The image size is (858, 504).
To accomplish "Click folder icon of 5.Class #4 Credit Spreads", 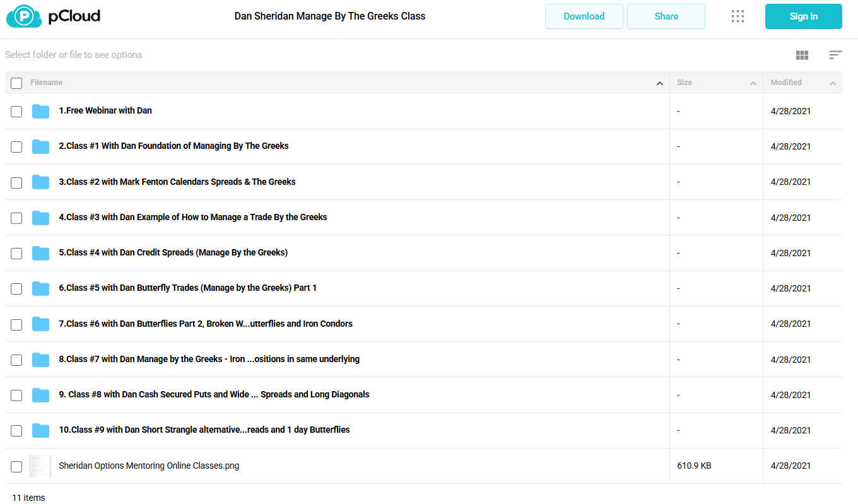I will (40, 253).
